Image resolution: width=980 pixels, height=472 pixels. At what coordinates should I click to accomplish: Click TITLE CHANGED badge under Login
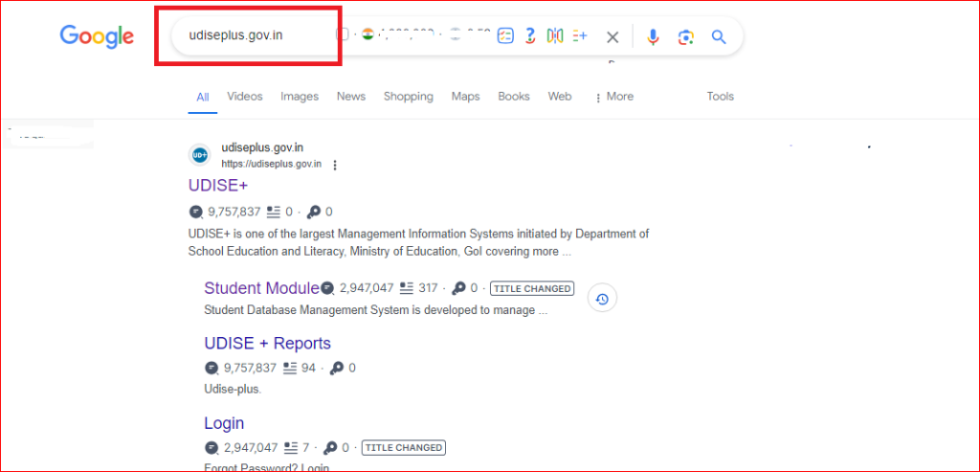[x=404, y=448]
